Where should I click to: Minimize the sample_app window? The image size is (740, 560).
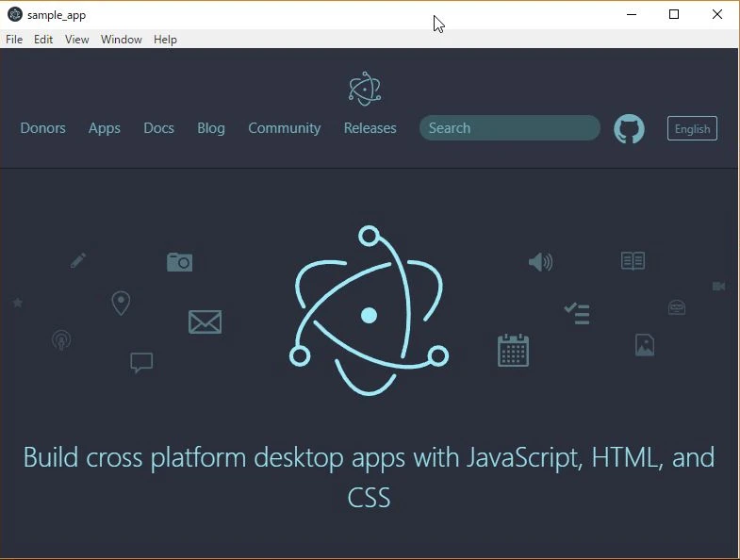tap(632, 15)
